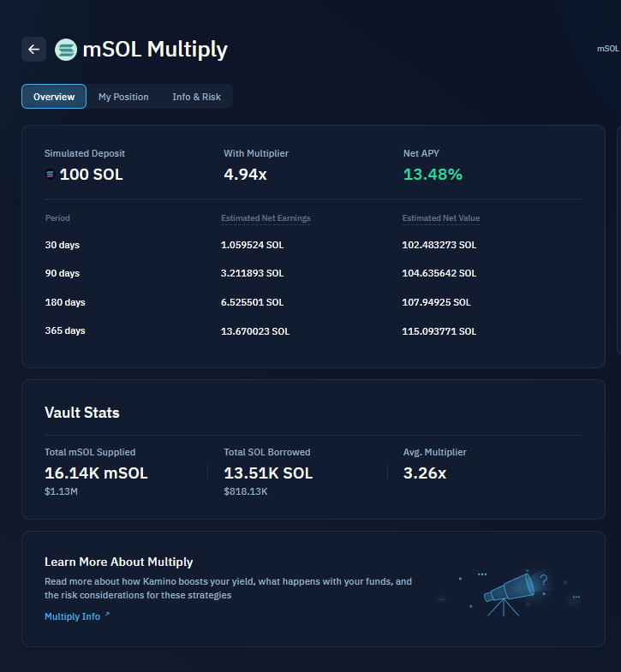Click the 104.635642 SOL net value
Image resolution: width=621 pixels, height=672 pixels.
click(439, 273)
